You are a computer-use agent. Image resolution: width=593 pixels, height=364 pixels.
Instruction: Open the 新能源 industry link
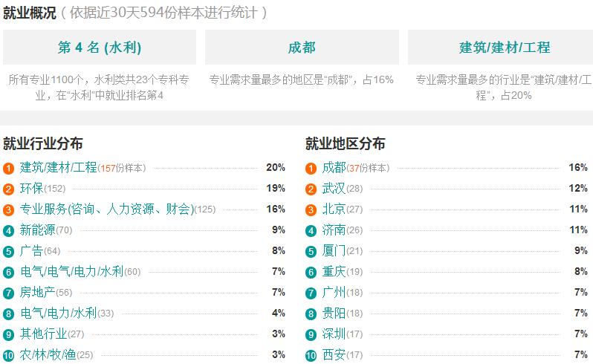37,230
